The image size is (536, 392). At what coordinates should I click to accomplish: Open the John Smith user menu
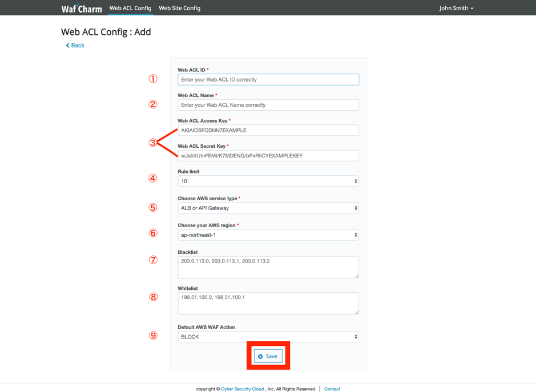(456, 8)
